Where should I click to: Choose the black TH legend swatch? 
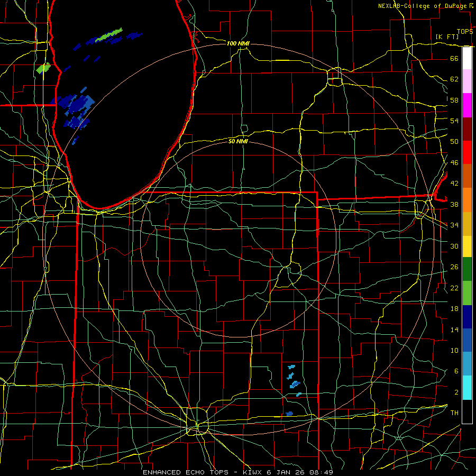click(x=467, y=411)
